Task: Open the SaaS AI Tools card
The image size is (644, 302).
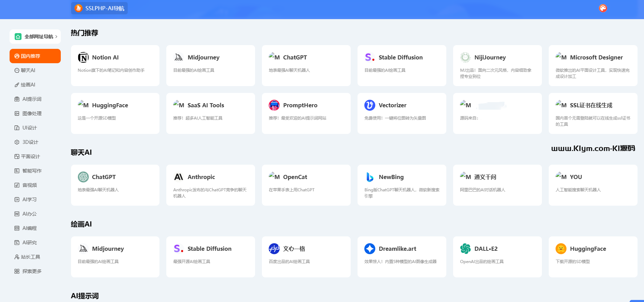Action: coord(211,113)
